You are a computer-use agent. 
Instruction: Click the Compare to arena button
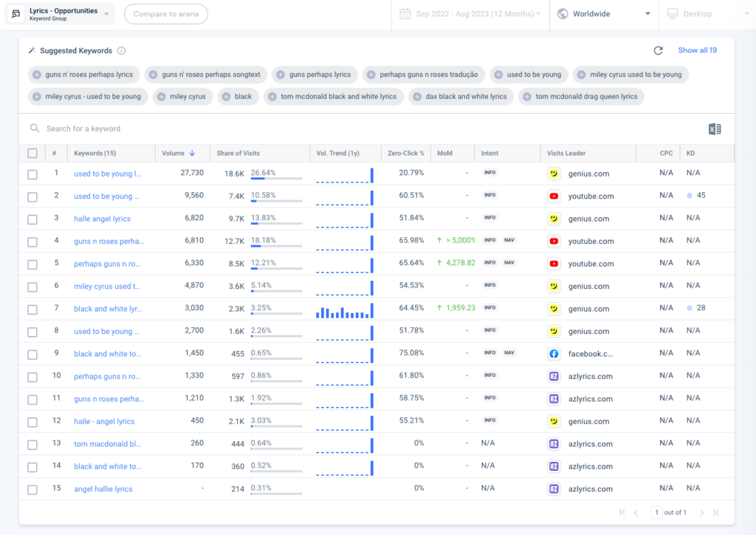point(165,14)
